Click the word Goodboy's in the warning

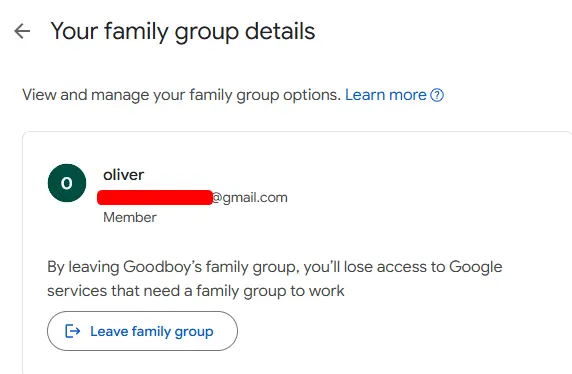[162, 267]
